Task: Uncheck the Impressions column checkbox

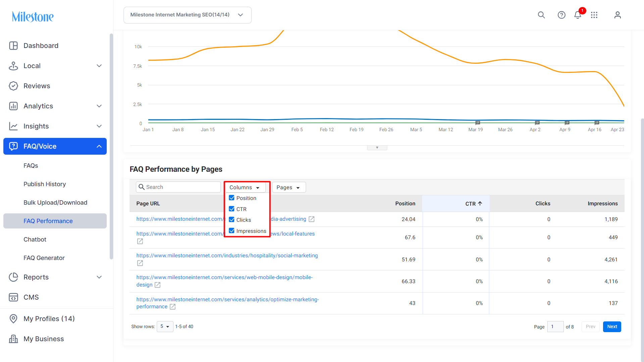Action: pyautogui.click(x=232, y=231)
